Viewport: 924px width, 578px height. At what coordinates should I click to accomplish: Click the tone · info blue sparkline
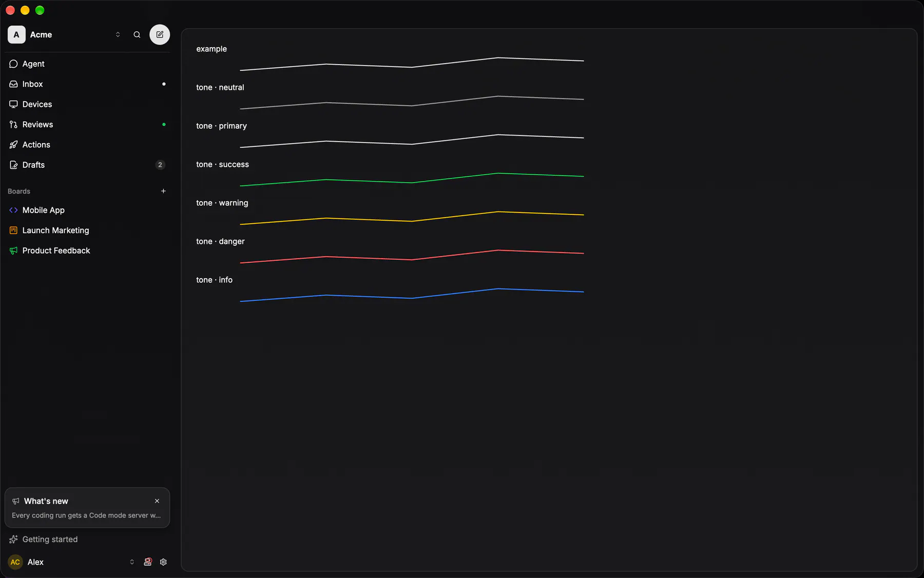(x=412, y=295)
